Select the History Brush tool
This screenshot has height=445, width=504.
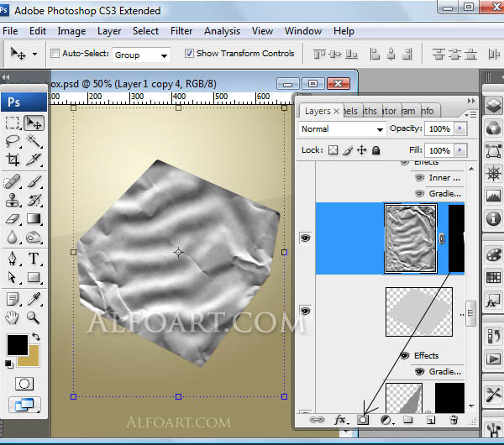[34, 200]
